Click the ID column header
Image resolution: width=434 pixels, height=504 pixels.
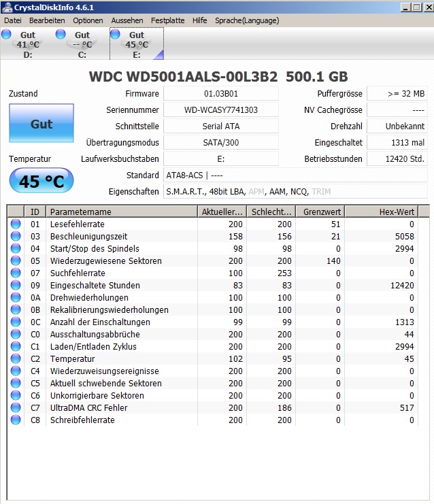[x=35, y=212]
